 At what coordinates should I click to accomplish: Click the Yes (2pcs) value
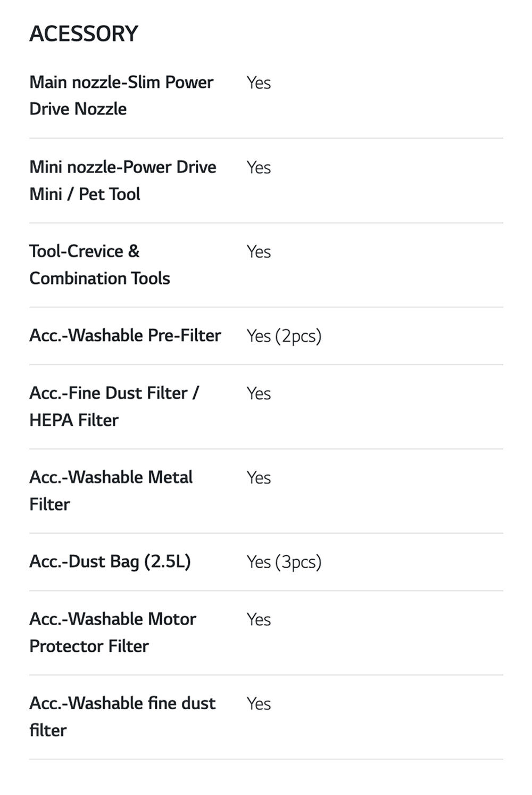click(x=284, y=336)
